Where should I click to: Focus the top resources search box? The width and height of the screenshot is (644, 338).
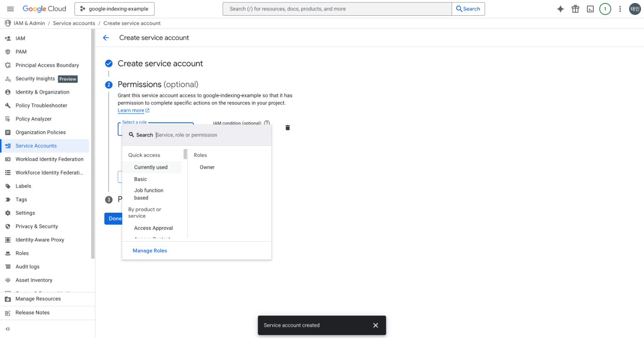(337, 9)
